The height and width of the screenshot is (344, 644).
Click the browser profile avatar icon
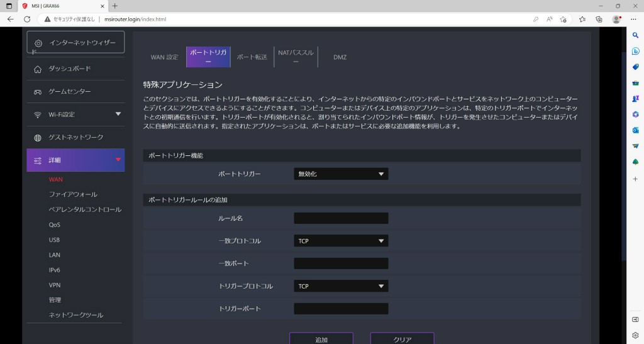coord(616,19)
